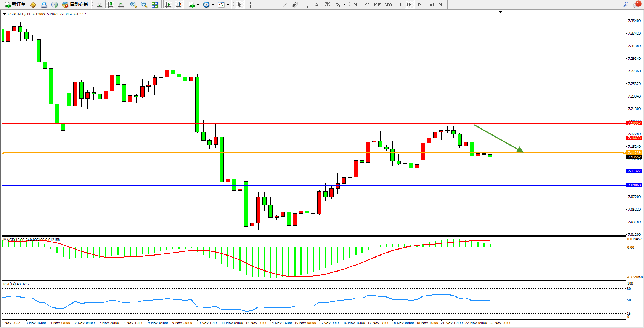
Task: Click the 7.14239 orange price level label
Action: (634, 153)
